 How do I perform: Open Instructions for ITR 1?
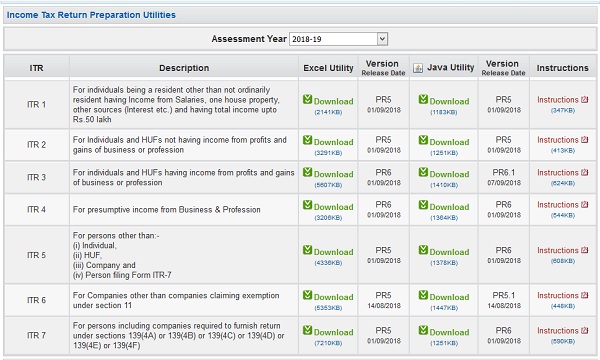click(x=558, y=100)
